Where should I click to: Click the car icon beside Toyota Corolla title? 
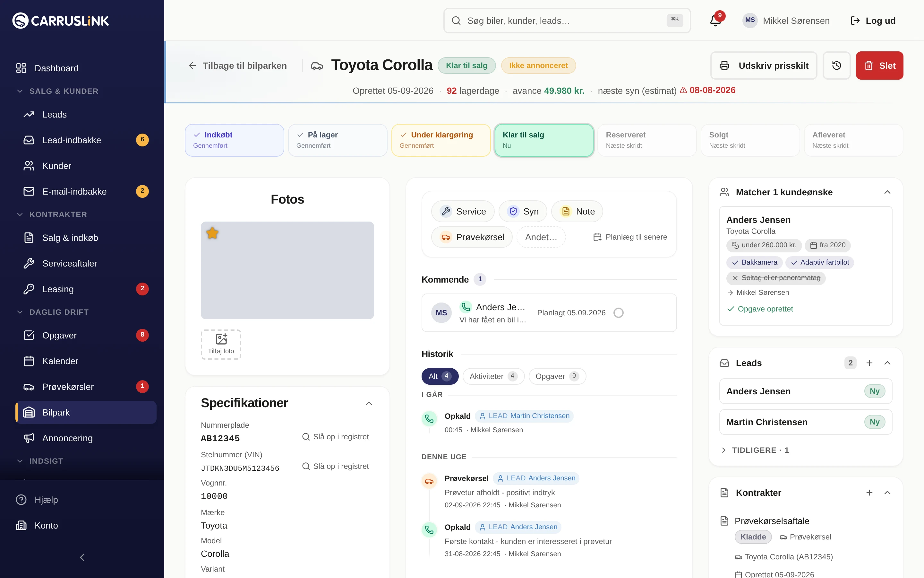click(317, 66)
